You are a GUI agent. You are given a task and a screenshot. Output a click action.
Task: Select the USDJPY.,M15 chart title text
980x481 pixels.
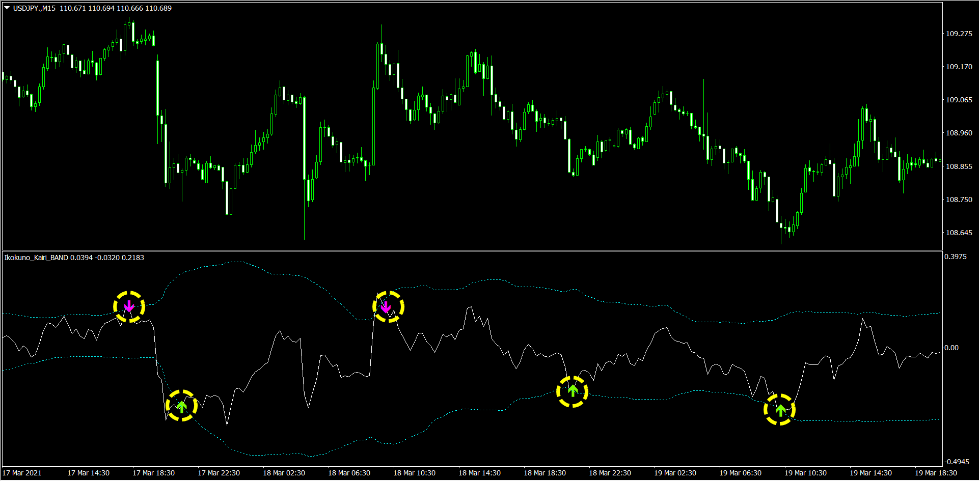(x=34, y=9)
